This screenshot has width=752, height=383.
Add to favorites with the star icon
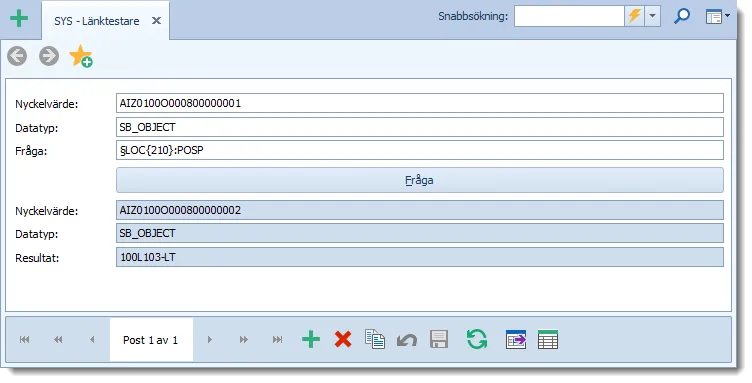(x=81, y=56)
